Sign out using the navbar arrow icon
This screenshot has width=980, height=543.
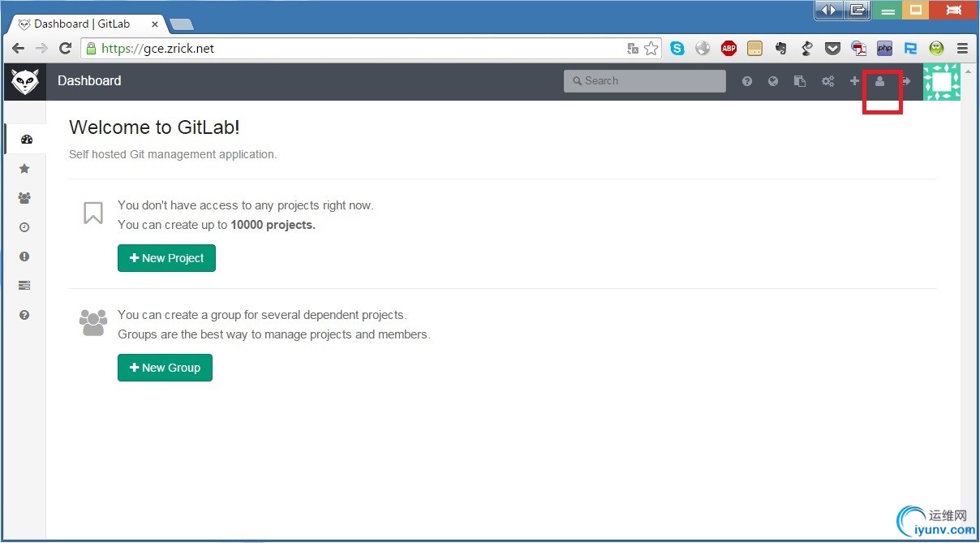[906, 81]
